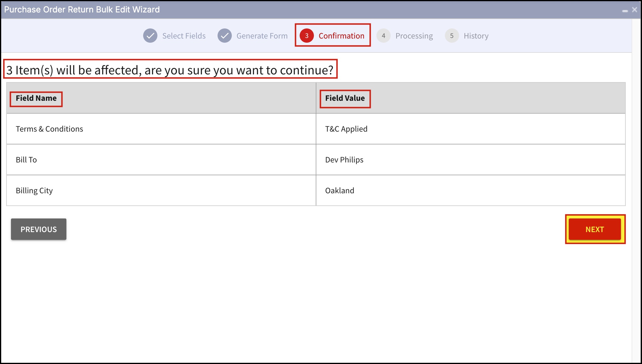
Task: Click the Field Value column header
Action: [345, 98]
